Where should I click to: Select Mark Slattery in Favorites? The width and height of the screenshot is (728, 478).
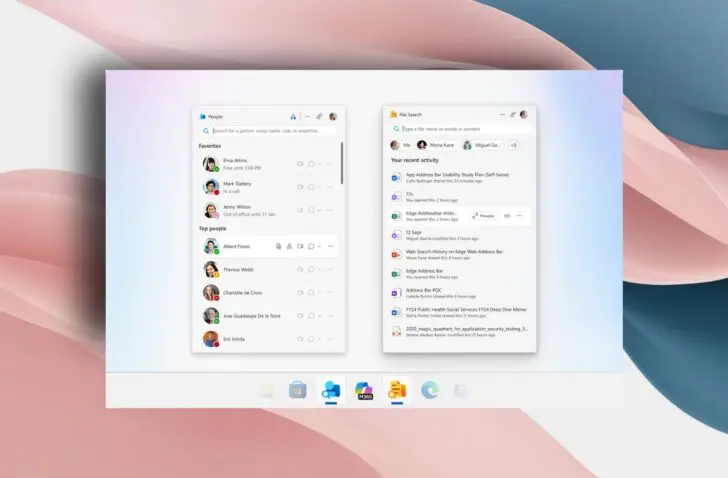click(x=269, y=187)
